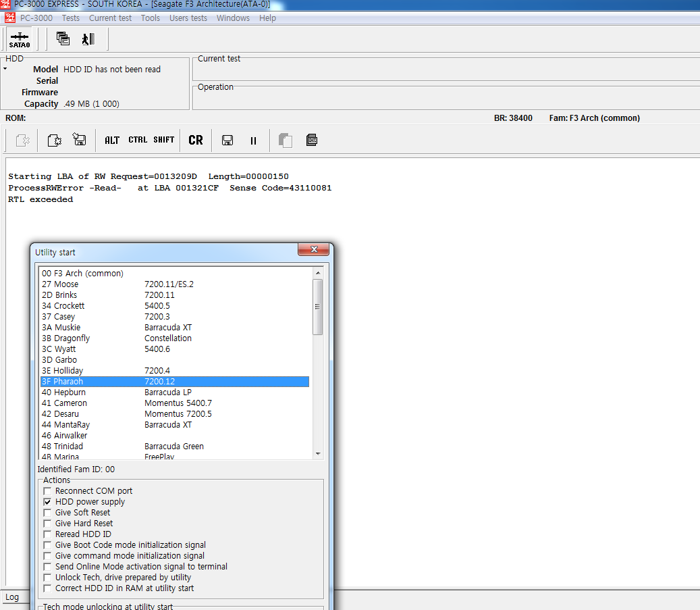This screenshot has width=700, height=610.
Task: Select the 46 Airwalker family row
Action: coord(175,435)
